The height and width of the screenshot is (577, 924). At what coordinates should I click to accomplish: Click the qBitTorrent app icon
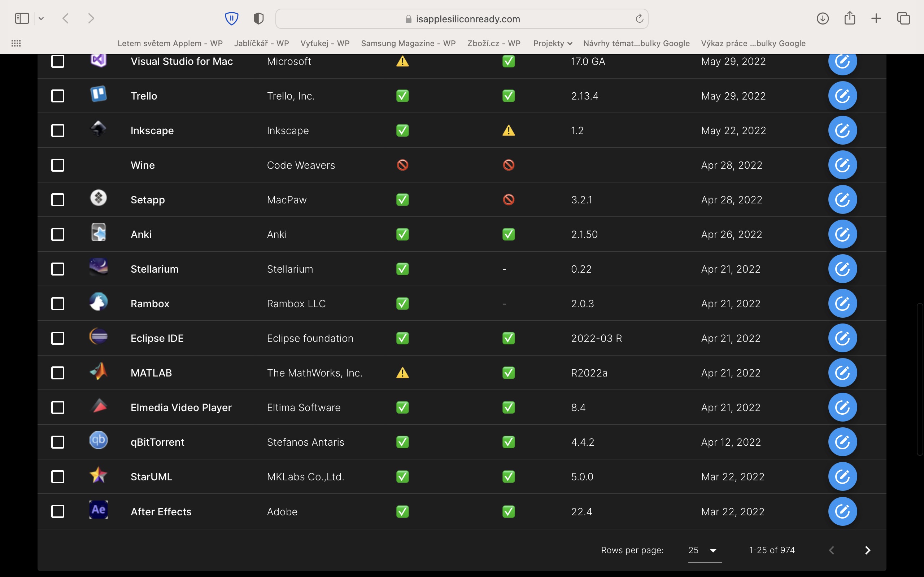(x=98, y=440)
